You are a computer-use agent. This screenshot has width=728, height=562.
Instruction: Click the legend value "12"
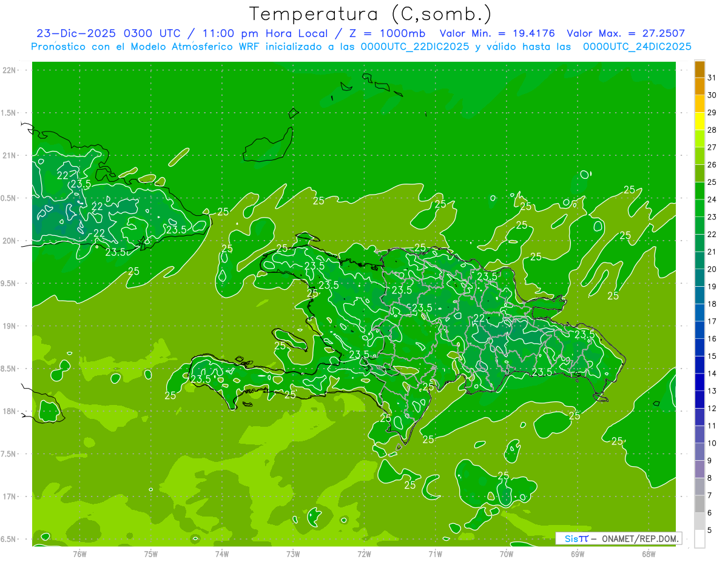712,409
